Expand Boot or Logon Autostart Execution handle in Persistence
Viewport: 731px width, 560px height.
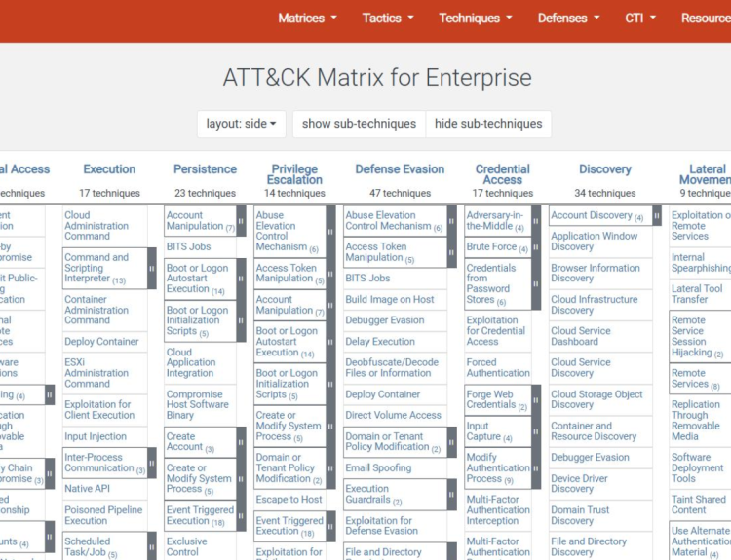241,279
